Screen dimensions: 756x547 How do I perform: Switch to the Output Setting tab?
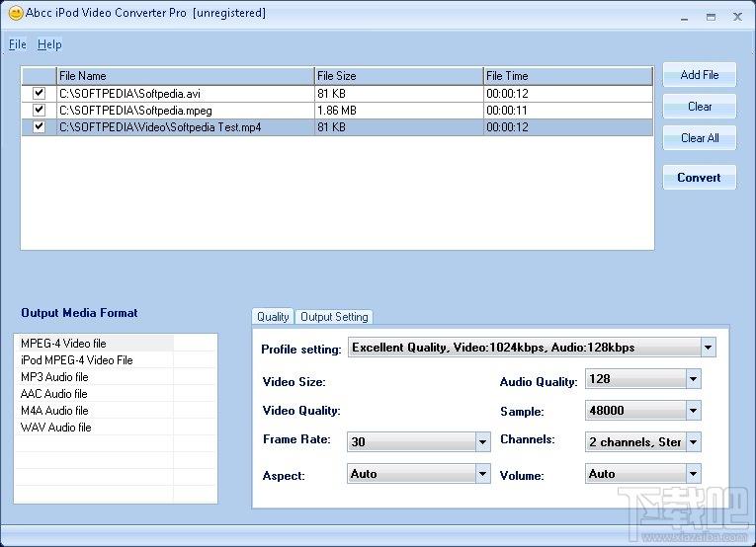coord(334,317)
